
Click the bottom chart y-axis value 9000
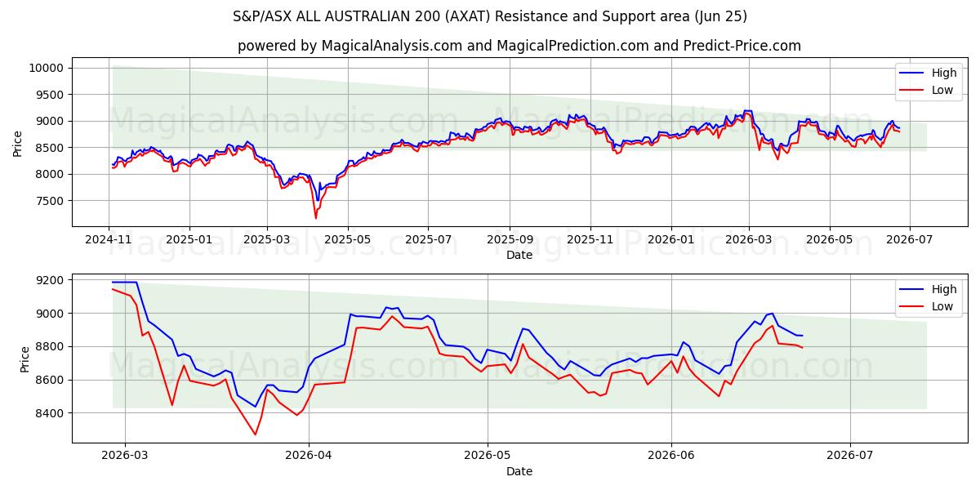(49, 314)
